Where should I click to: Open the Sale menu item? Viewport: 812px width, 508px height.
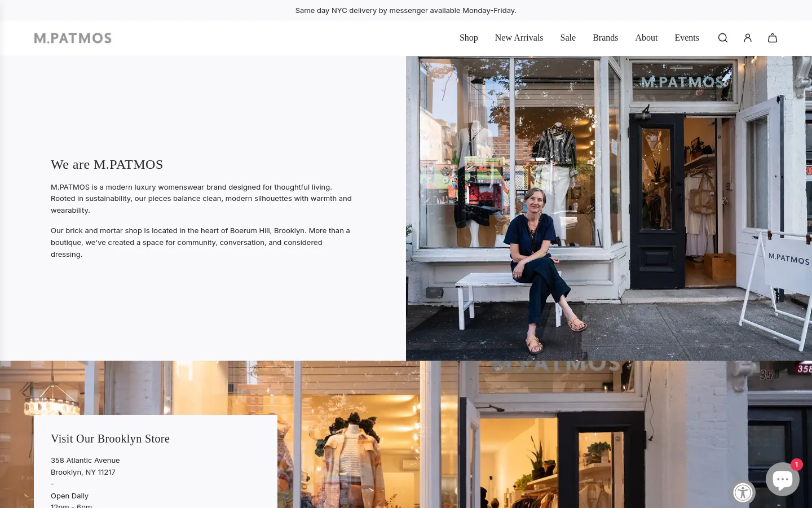coord(568,38)
